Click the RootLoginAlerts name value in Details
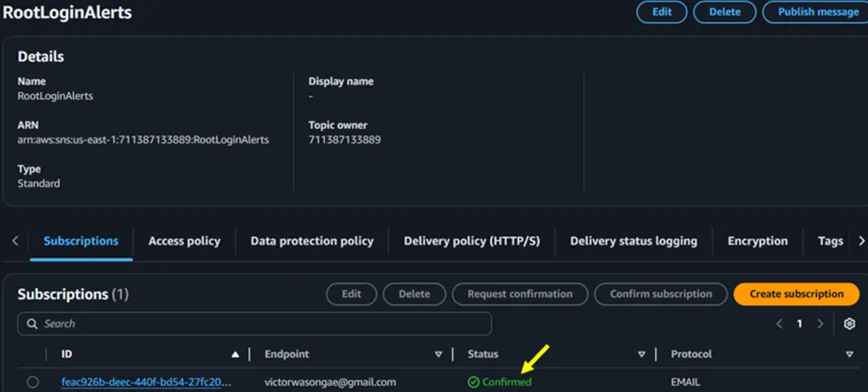This screenshot has width=868, height=392. coord(55,96)
